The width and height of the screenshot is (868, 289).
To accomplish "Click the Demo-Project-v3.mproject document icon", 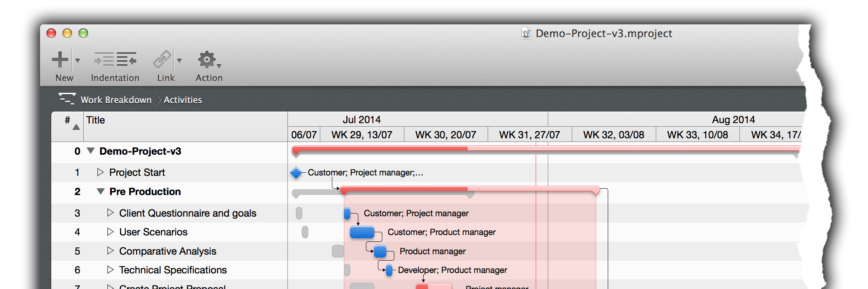I will [x=526, y=33].
